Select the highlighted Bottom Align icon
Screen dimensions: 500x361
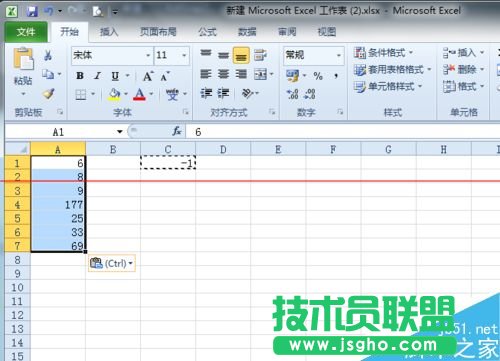tap(241, 55)
